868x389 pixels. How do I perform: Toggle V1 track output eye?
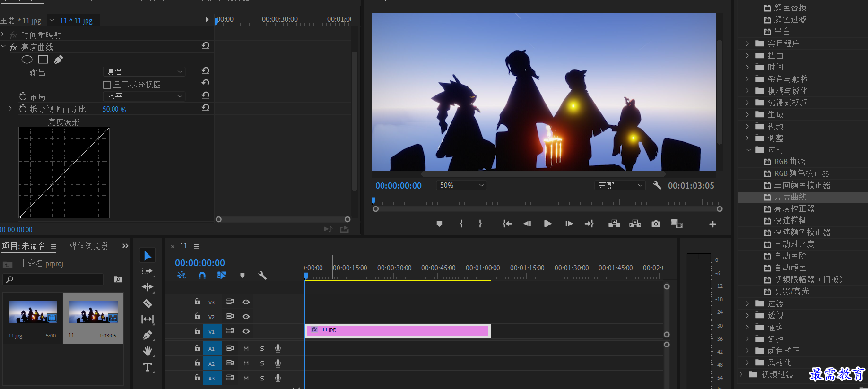tap(246, 331)
